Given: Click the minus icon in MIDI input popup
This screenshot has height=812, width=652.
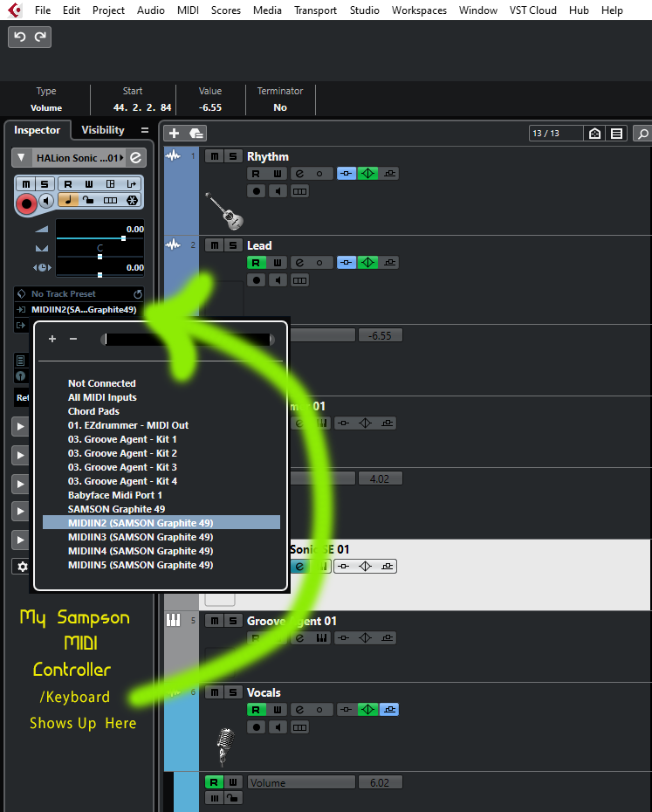Looking at the screenshot, I should tap(73, 339).
